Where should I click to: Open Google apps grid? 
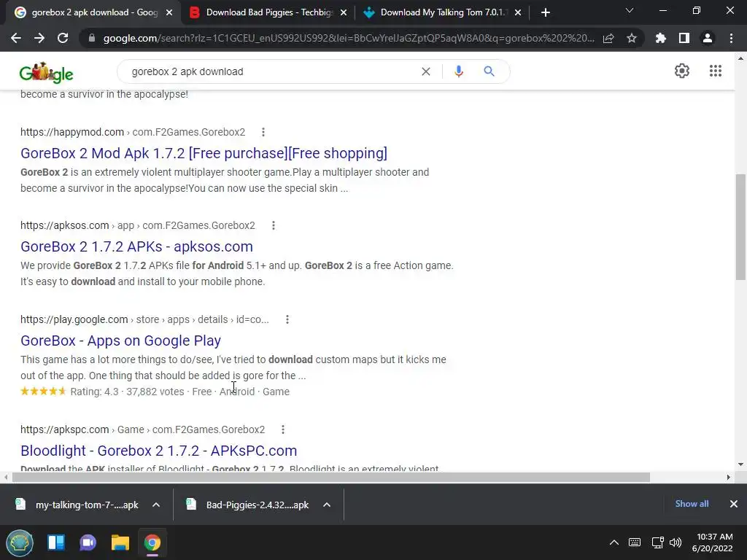(x=715, y=71)
